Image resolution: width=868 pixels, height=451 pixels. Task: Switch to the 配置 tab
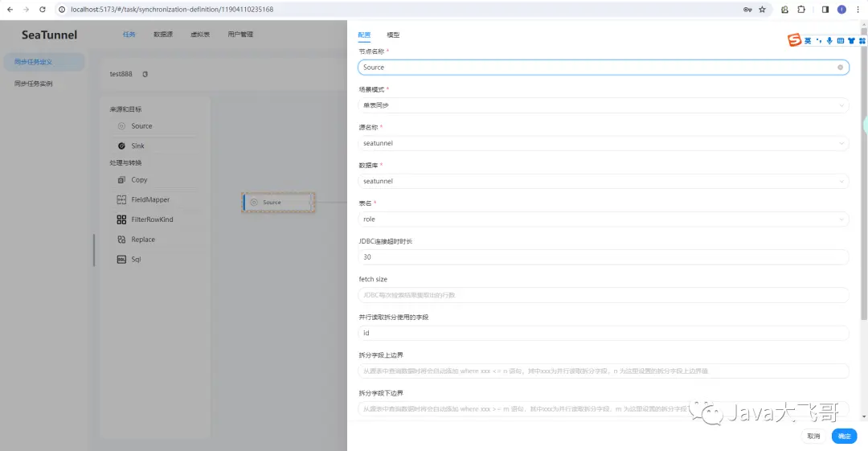point(364,35)
